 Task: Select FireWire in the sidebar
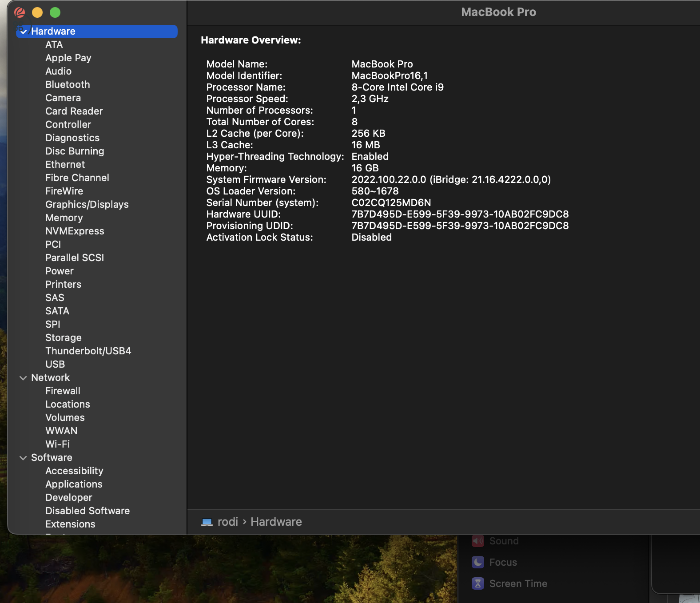pos(64,191)
